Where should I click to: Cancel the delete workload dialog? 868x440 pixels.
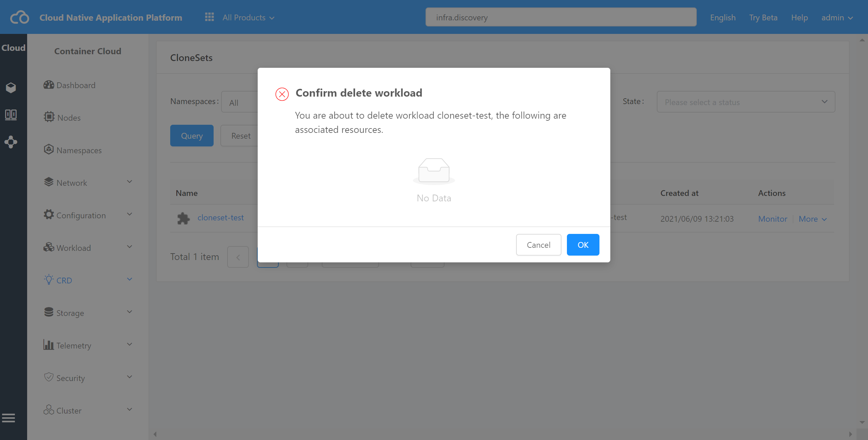(x=538, y=245)
